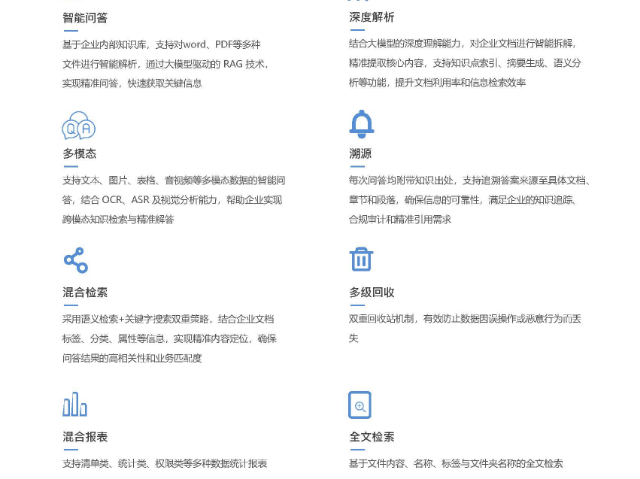Select the 混合报表 heading

(85, 437)
